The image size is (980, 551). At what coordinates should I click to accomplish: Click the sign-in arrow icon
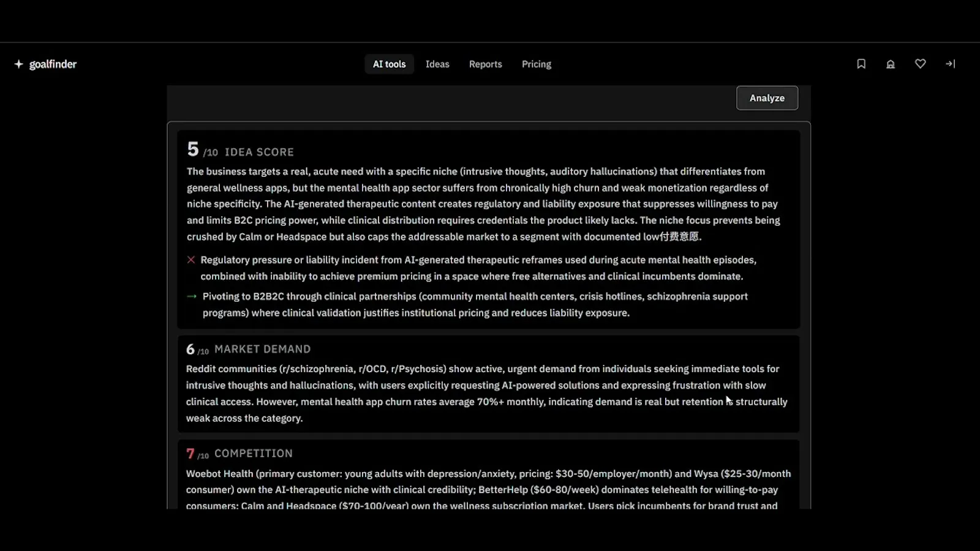950,64
